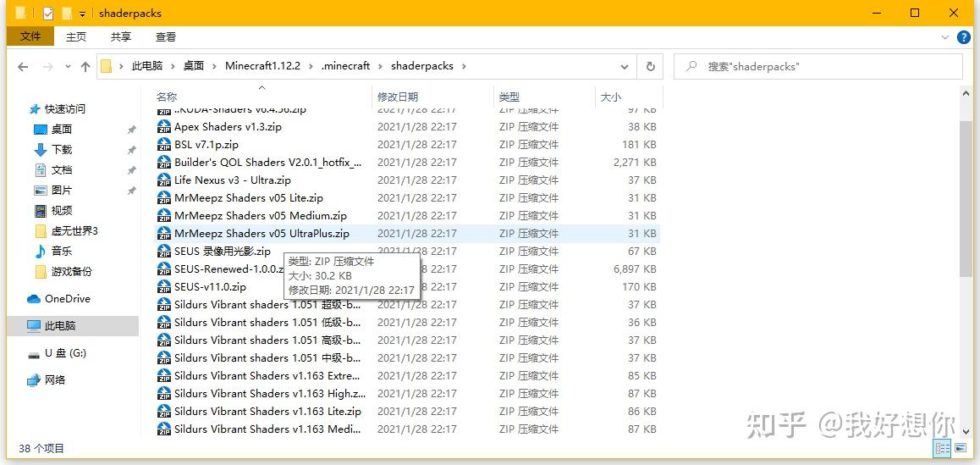
Task: Select OneDrive in the navigation pane
Action: tap(68, 299)
